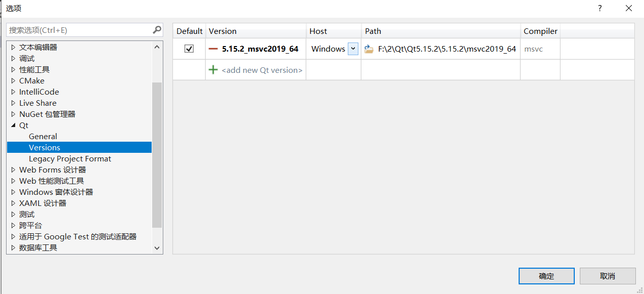
Task: Click the folder icon next to the Path
Action: click(369, 49)
